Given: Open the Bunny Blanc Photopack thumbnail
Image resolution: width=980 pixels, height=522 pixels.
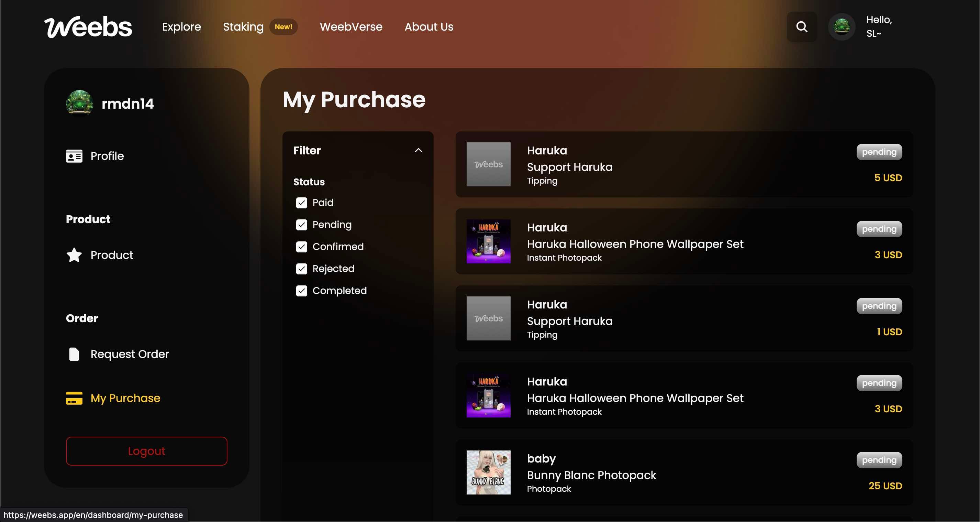Looking at the screenshot, I should 489,472.
